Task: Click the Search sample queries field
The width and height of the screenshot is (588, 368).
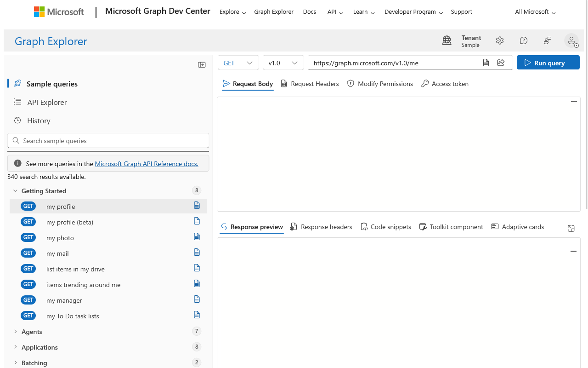Action: 108,141
